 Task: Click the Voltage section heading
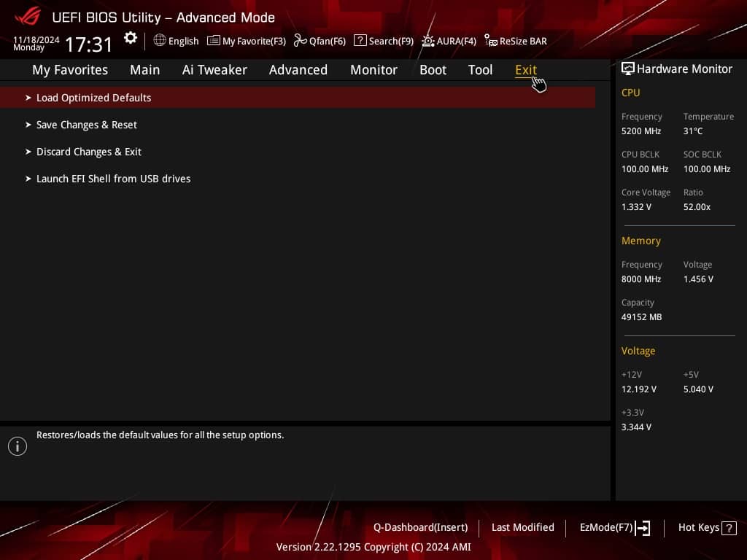pyautogui.click(x=638, y=351)
